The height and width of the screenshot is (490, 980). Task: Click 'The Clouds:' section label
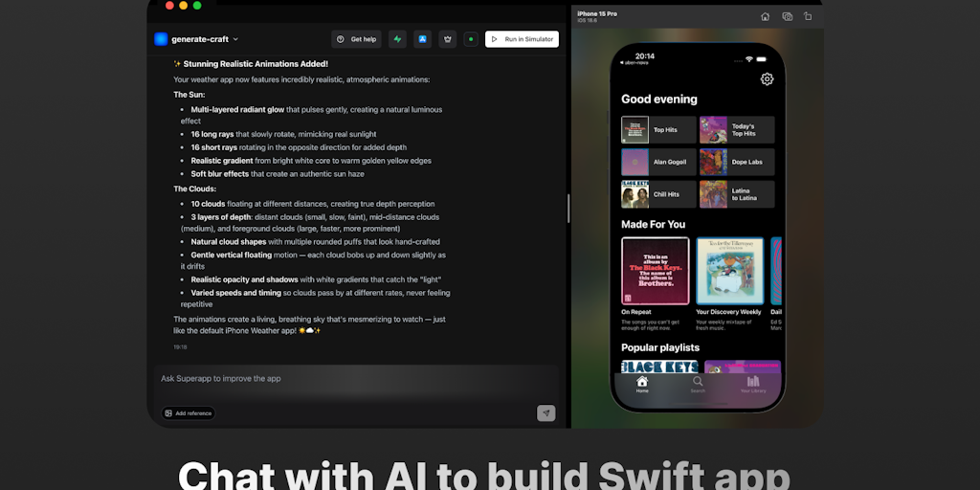[x=194, y=189]
